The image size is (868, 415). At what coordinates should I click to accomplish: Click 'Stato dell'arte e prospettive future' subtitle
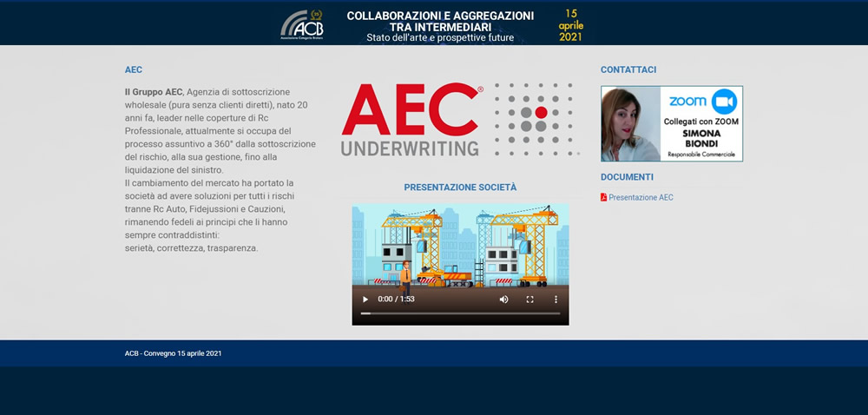point(440,38)
